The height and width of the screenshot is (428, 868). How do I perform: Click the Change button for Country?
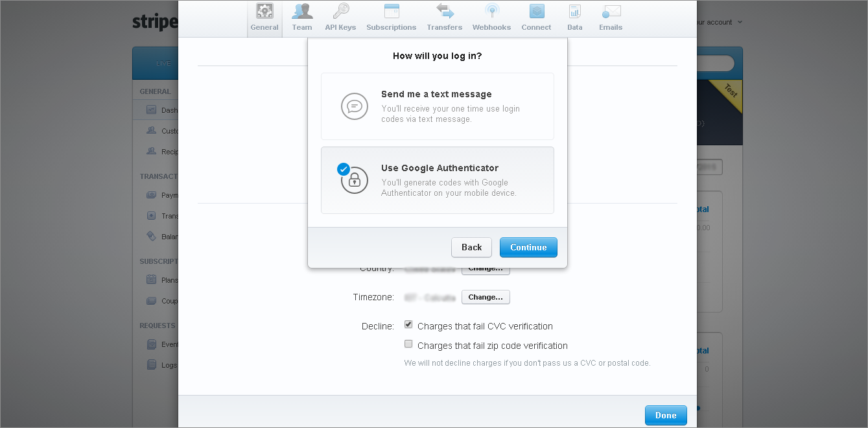click(x=486, y=269)
